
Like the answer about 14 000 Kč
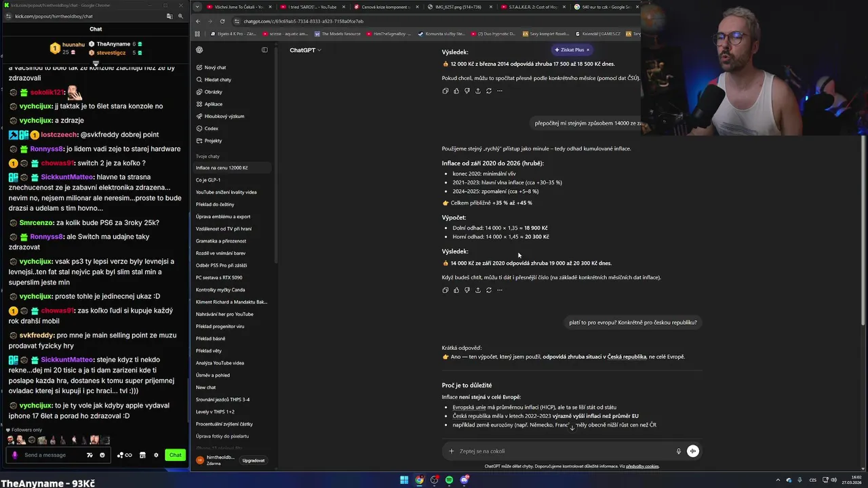pyautogui.click(x=456, y=290)
